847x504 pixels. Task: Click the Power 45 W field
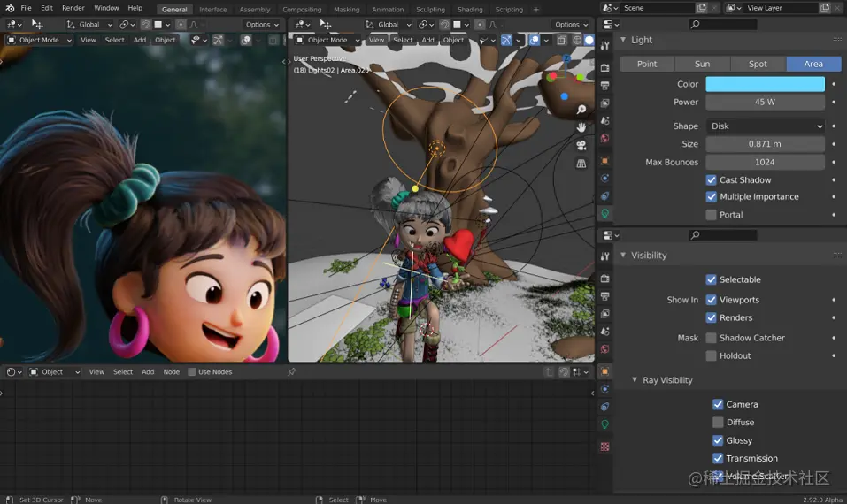(765, 102)
